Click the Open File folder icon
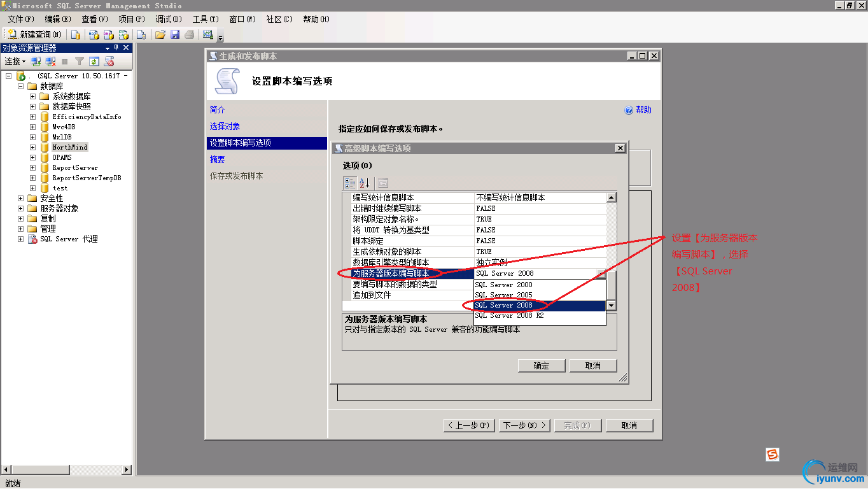The width and height of the screenshot is (868, 489). [160, 34]
